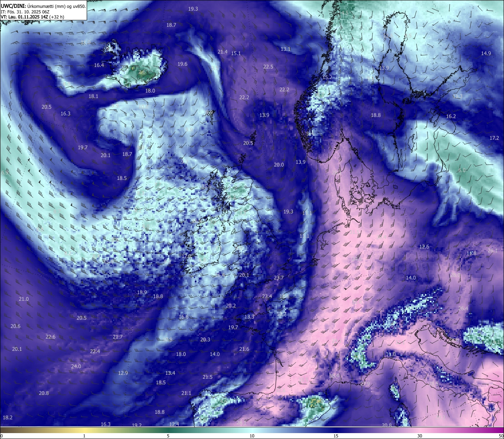Select the 14.9 value in the northeast
This screenshot has height=439, width=504.
486,53
